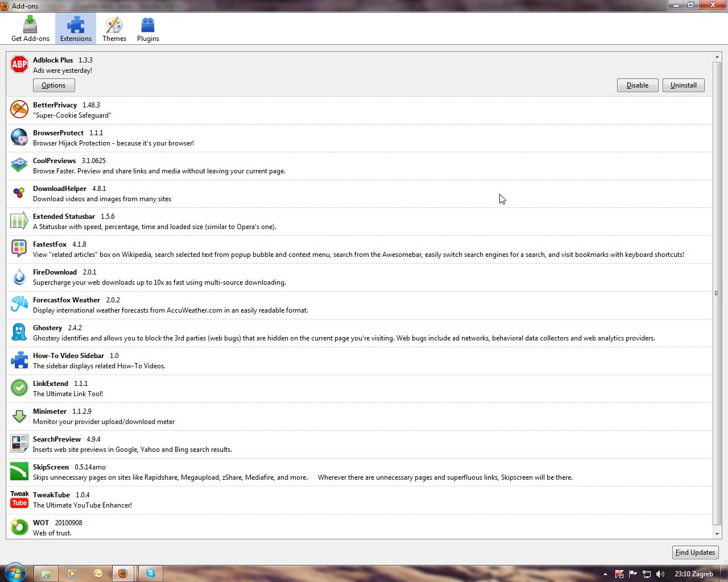Select the WOT extension name

tap(41, 523)
